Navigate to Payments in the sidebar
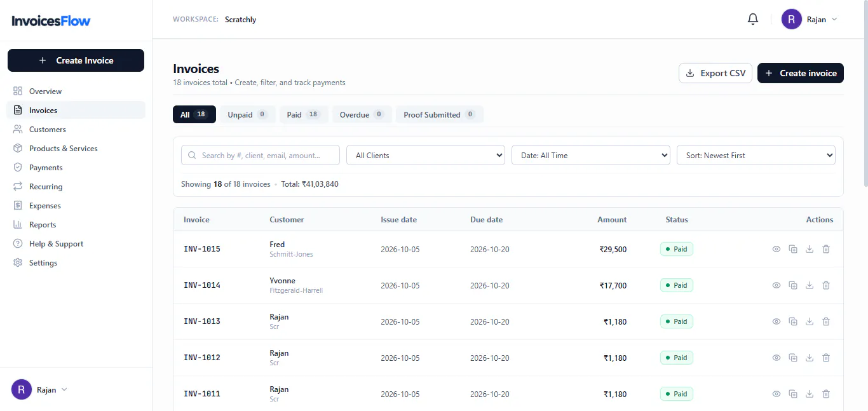Viewport: 868px width, 411px height. (x=76, y=167)
